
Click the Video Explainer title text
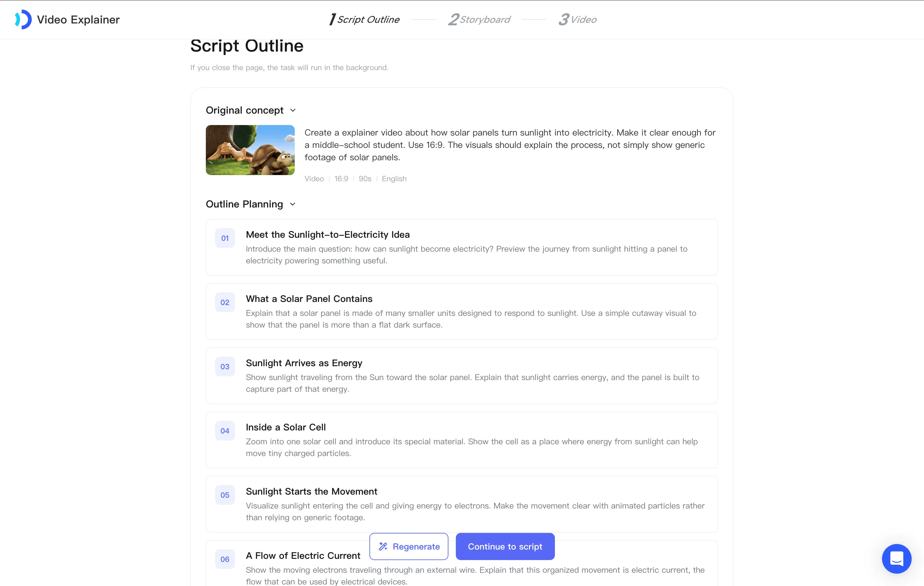pos(78,19)
